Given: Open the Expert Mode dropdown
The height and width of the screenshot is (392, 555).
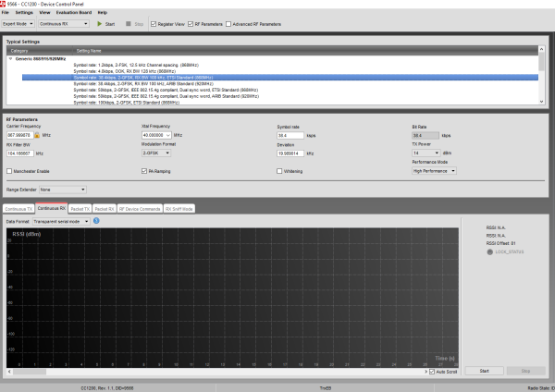Looking at the screenshot, I should click(x=18, y=24).
